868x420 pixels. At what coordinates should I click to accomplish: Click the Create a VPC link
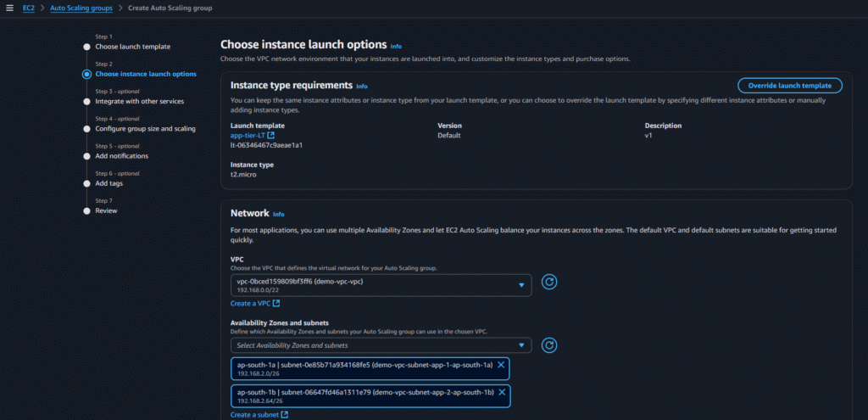251,303
